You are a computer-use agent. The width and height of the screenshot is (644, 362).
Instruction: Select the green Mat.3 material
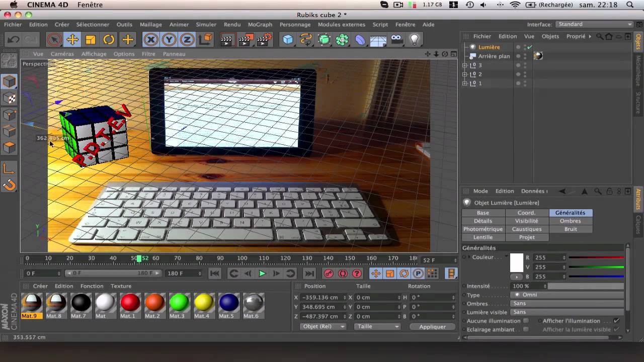(x=179, y=306)
